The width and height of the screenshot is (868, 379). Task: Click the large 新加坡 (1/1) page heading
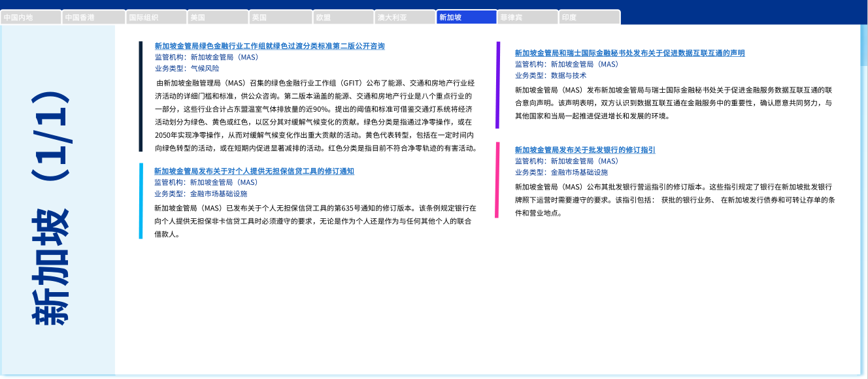point(58,209)
